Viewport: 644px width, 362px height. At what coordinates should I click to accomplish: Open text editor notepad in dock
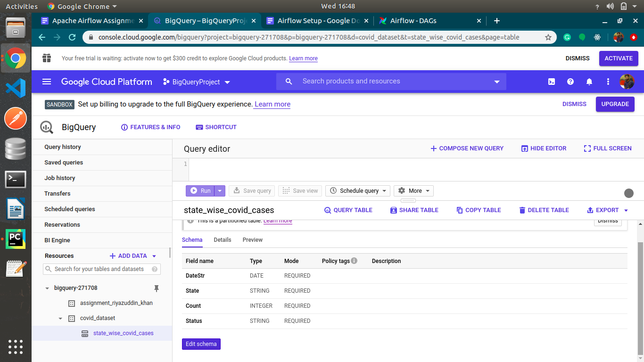click(15, 270)
